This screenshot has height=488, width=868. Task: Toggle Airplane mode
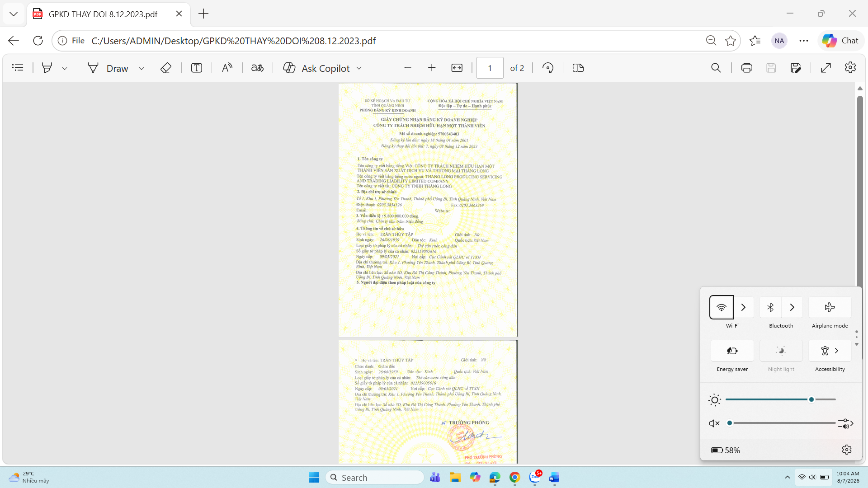pos(830,307)
